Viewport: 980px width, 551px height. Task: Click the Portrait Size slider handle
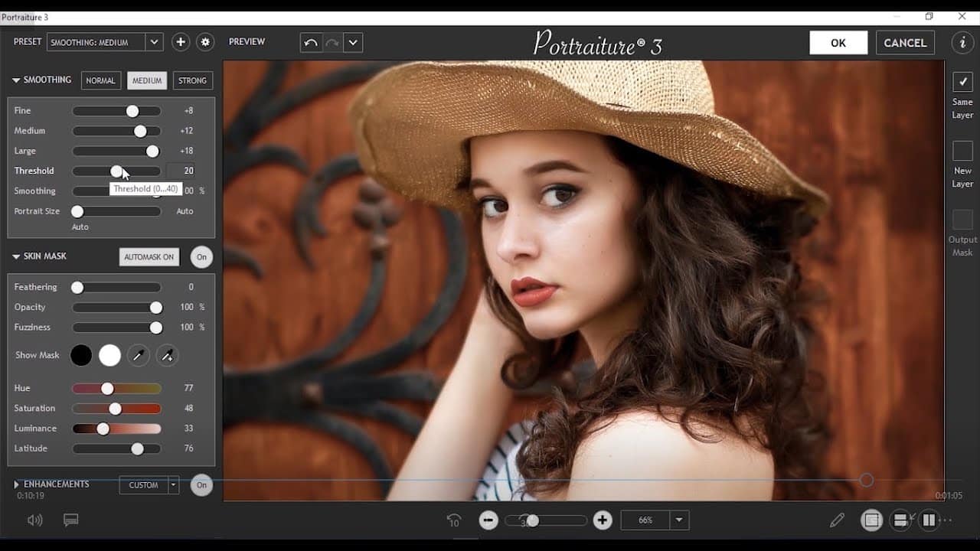77,211
